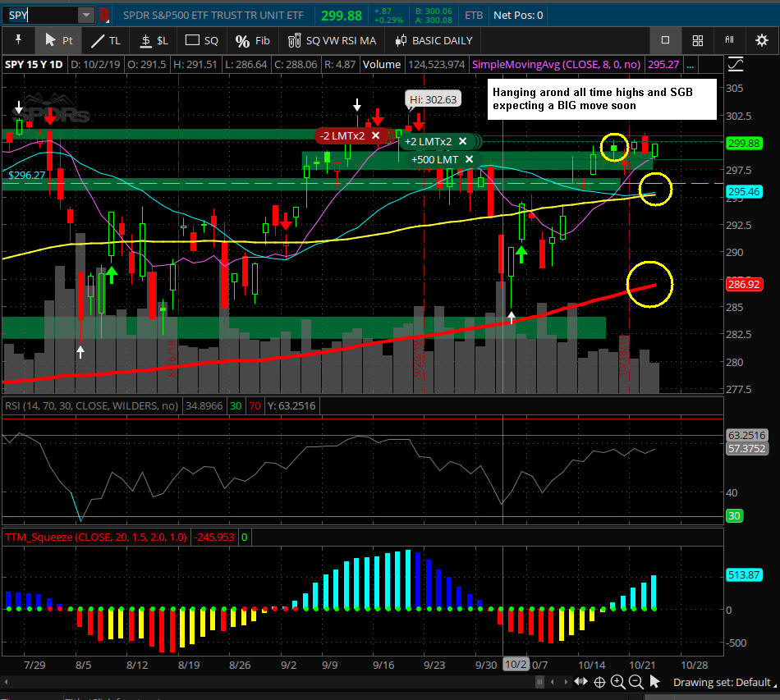Select the SQ rectangle drawing tool
The height and width of the screenshot is (700, 780).
(201, 40)
